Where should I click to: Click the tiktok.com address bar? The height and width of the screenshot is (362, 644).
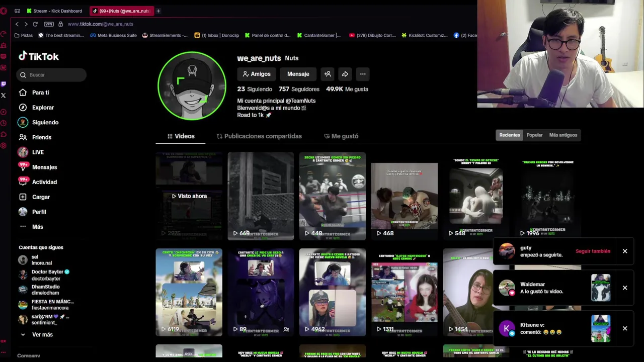[x=100, y=24]
